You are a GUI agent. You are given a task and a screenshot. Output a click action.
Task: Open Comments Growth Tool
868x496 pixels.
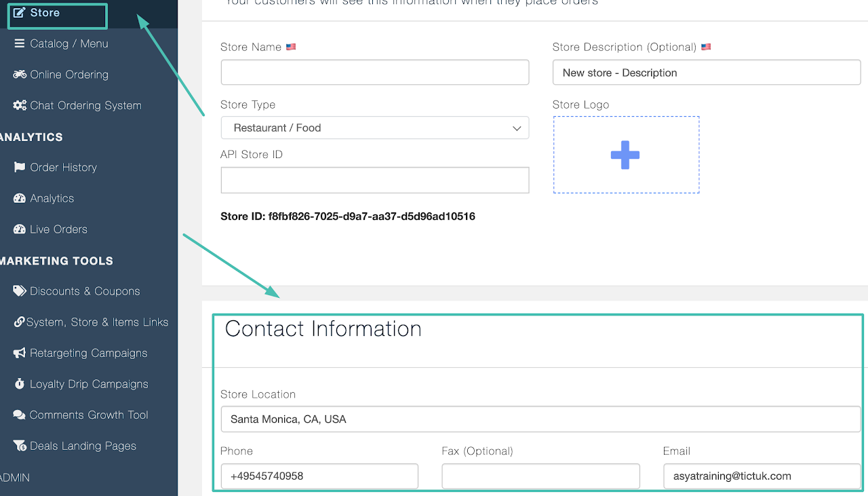(x=88, y=415)
